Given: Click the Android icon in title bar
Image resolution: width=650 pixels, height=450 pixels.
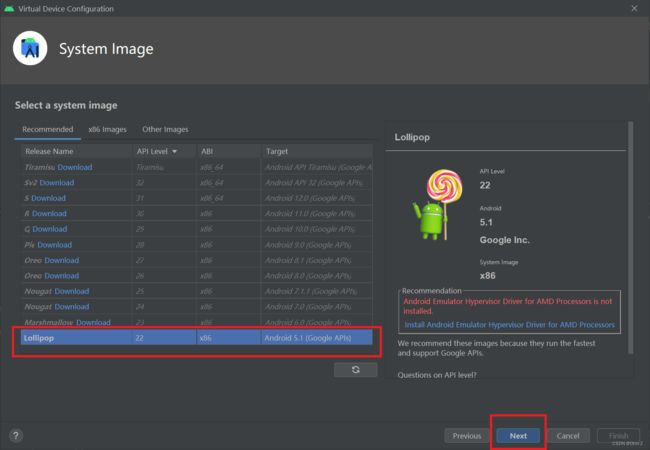Looking at the screenshot, I should pos(9,9).
